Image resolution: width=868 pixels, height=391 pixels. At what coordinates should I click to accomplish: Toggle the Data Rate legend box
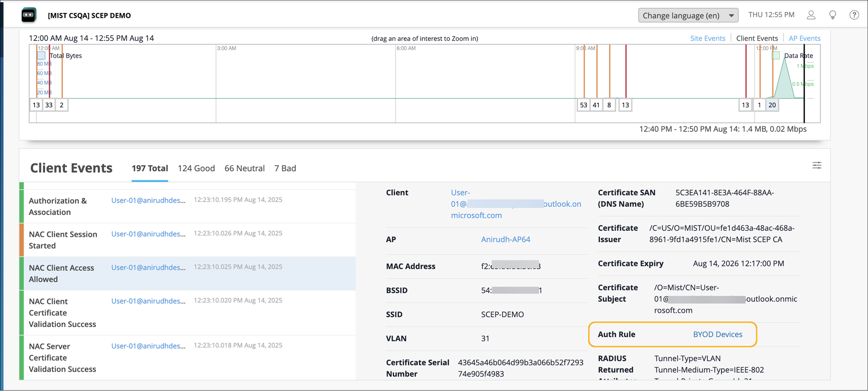click(x=776, y=55)
